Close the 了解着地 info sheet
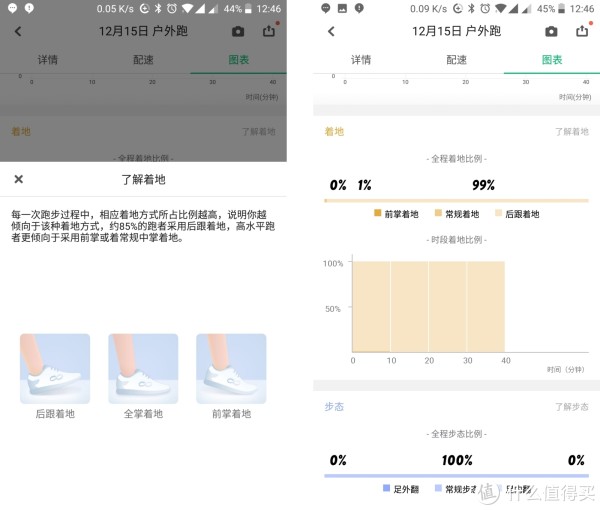The height and width of the screenshot is (510, 600). tap(18, 179)
